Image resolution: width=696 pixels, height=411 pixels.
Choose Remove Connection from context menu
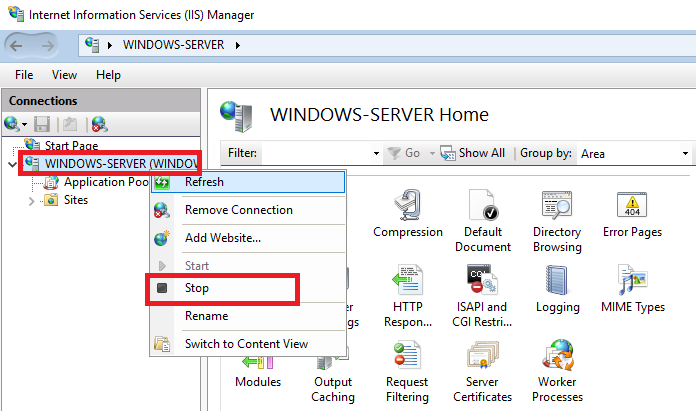[x=248, y=210]
